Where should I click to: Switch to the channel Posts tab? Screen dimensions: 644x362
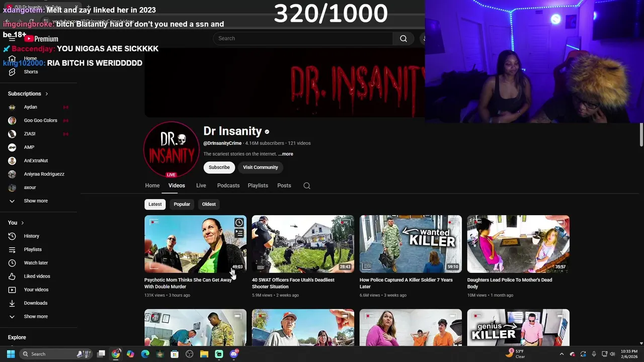tap(284, 186)
